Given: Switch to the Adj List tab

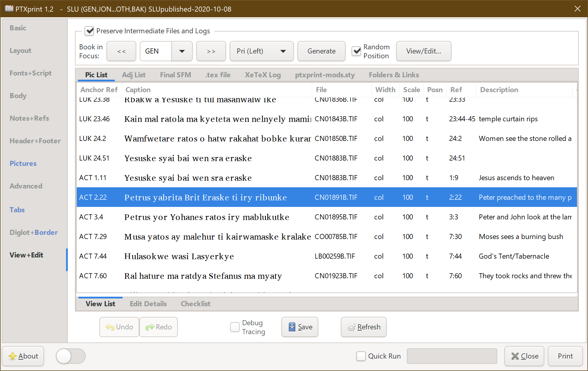Looking at the screenshot, I should 134,75.
